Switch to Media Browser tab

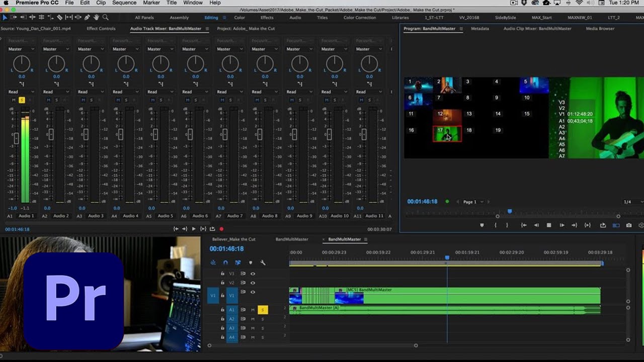pos(600,29)
